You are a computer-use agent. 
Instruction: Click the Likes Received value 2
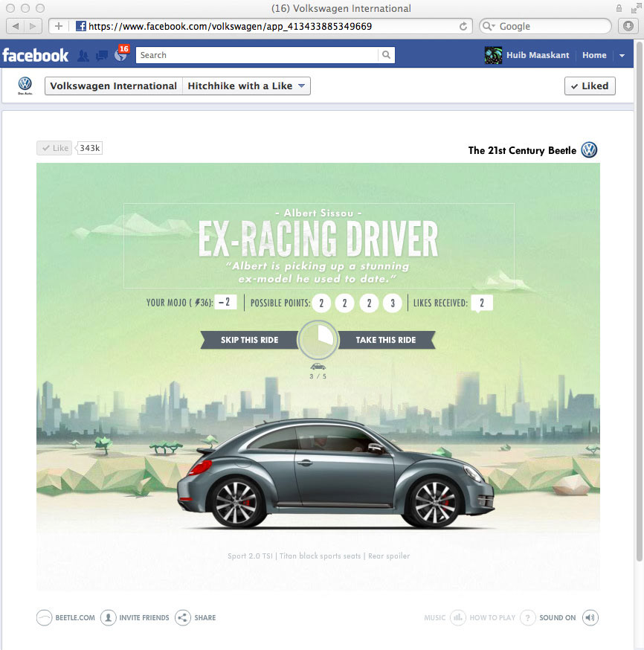pos(482,303)
